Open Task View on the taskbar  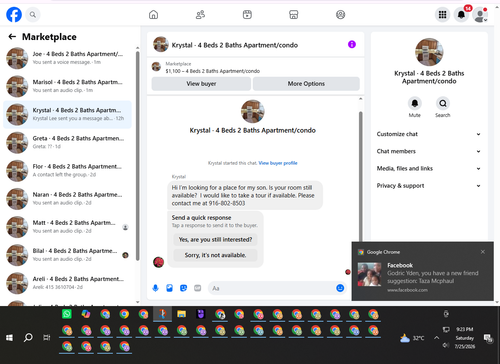pos(47,338)
